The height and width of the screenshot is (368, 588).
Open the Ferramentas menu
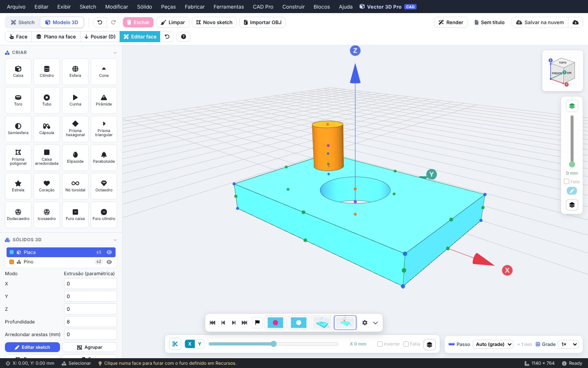coord(229,7)
